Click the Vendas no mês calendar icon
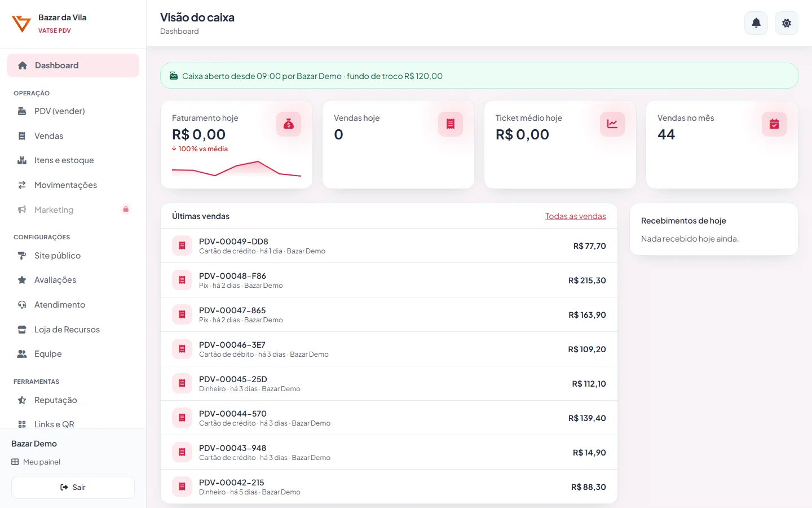The width and height of the screenshot is (812, 508). [774, 124]
